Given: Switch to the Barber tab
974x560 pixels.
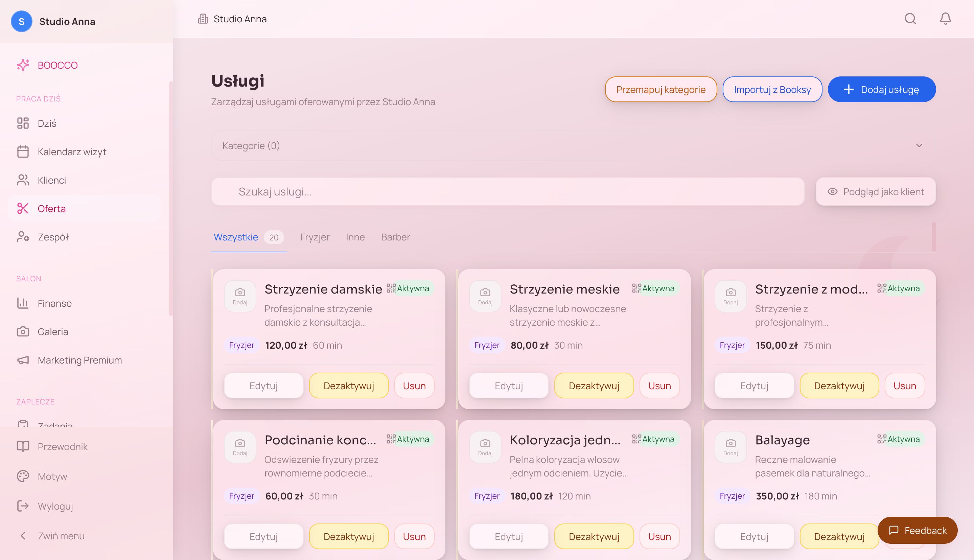Looking at the screenshot, I should pos(395,237).
